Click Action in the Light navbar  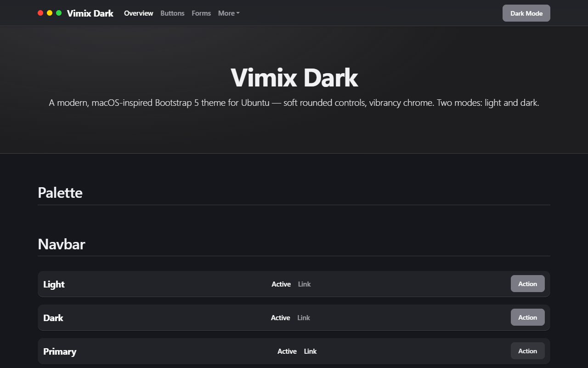(x=528, y=284)
